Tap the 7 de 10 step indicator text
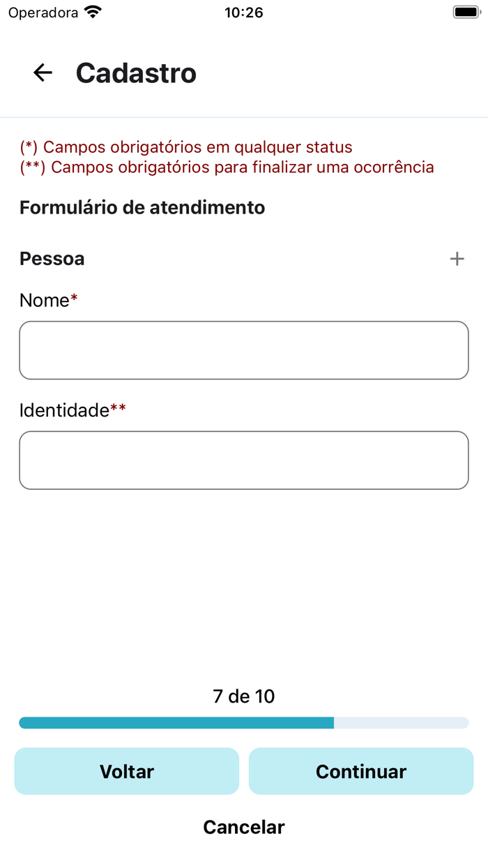Image resolution: width=488 pixels, height=868 pixels. click(244, 696)
